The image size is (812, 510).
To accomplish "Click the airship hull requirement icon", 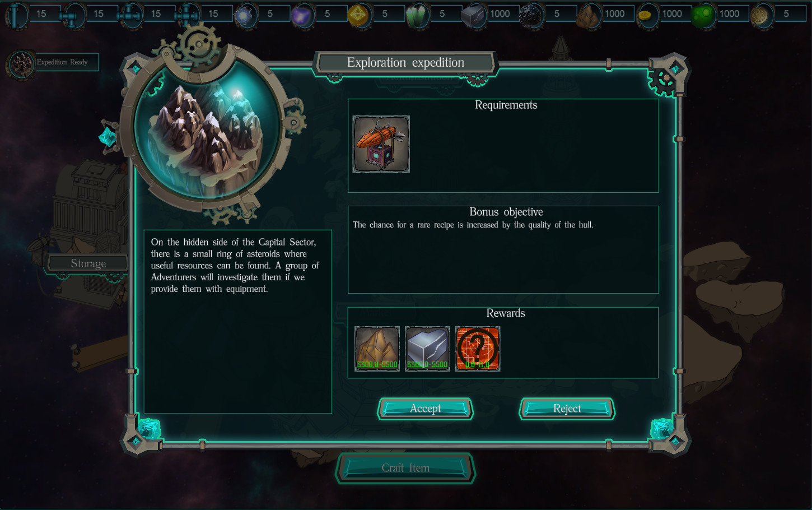I will click(x=381, y=144).
